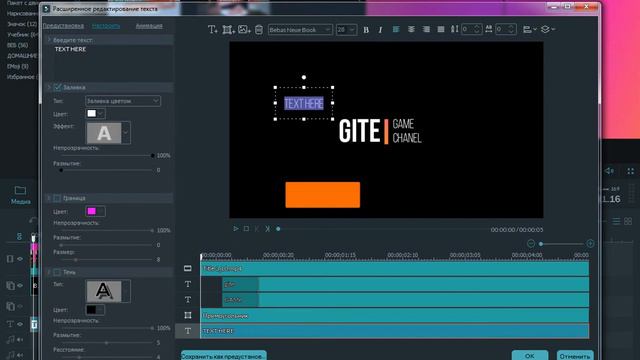Image resolution: width=640 pixels, height=360 pixels.
Task: Open the object alignment options
Action: click(529, 29)
